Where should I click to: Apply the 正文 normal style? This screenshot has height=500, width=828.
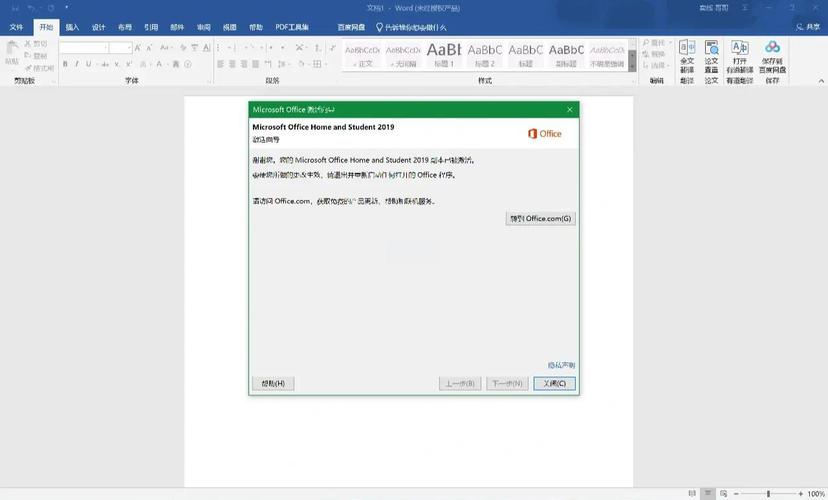[362, 54]
